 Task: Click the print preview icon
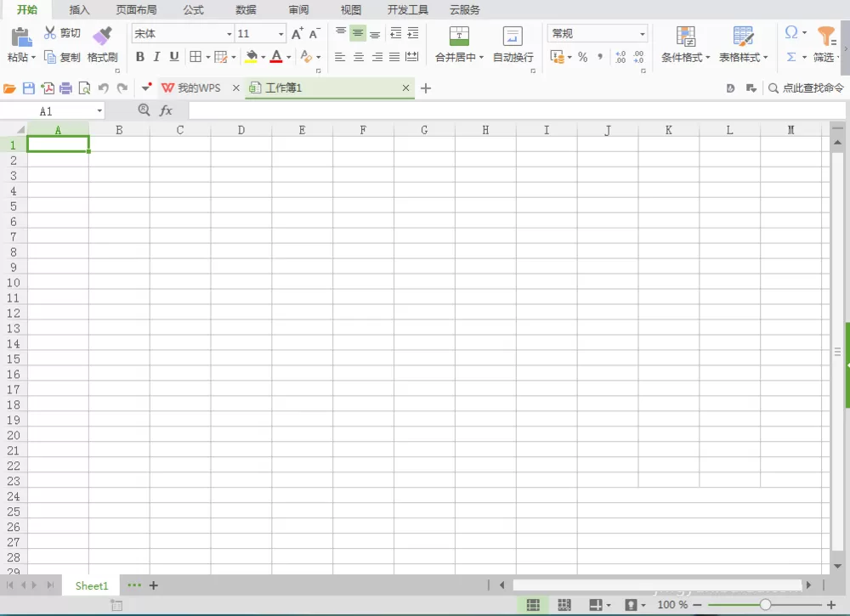(84, 88)
